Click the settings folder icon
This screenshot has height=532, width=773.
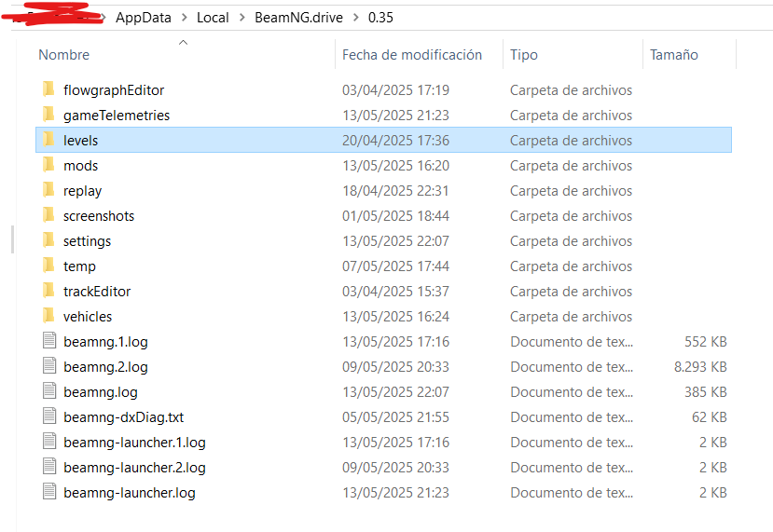tap(48, 240)
